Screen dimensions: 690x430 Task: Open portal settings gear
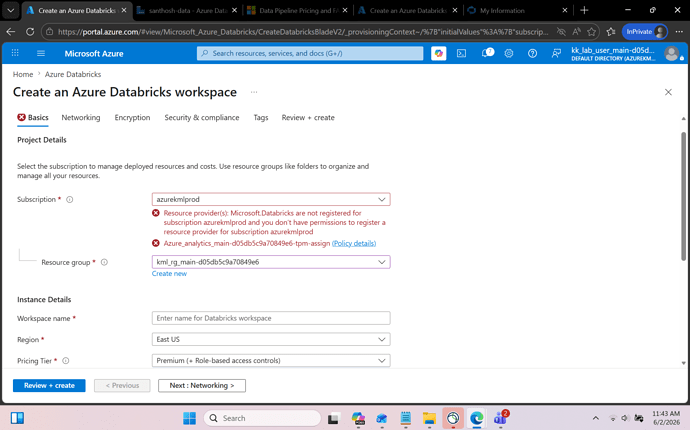509,53
